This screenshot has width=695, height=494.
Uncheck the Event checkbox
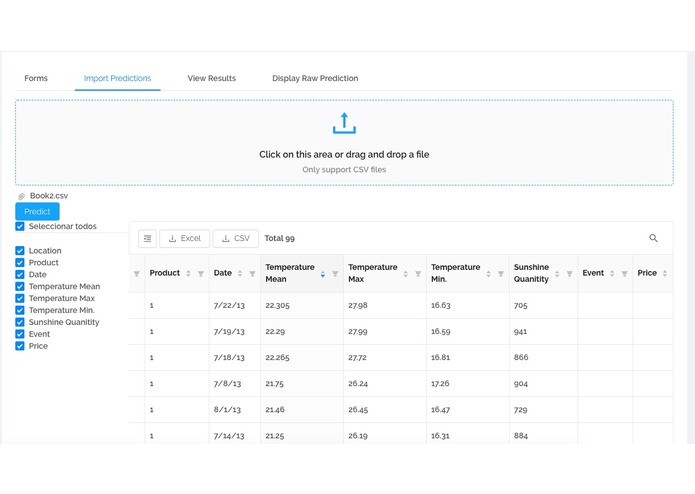tap(20, 334)
